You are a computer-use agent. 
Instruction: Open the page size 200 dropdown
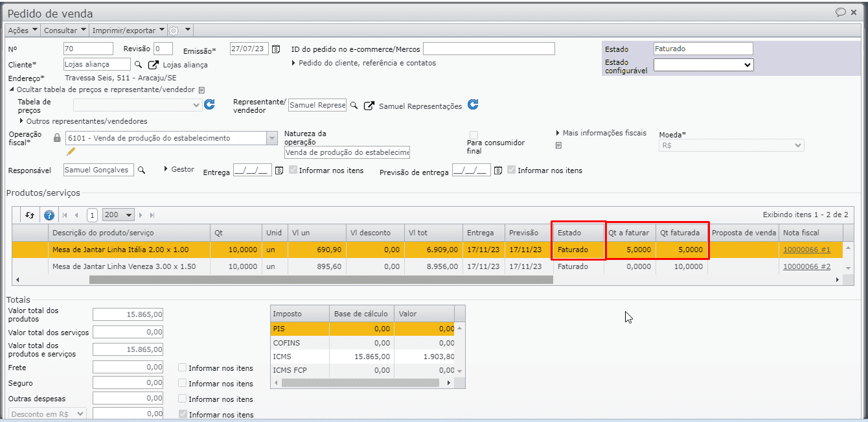coord(118,215)
